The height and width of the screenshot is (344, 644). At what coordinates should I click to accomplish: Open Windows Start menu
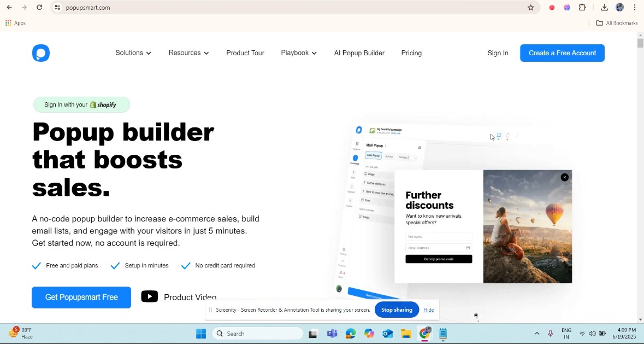pyautogui.click(x=201, y=333)
